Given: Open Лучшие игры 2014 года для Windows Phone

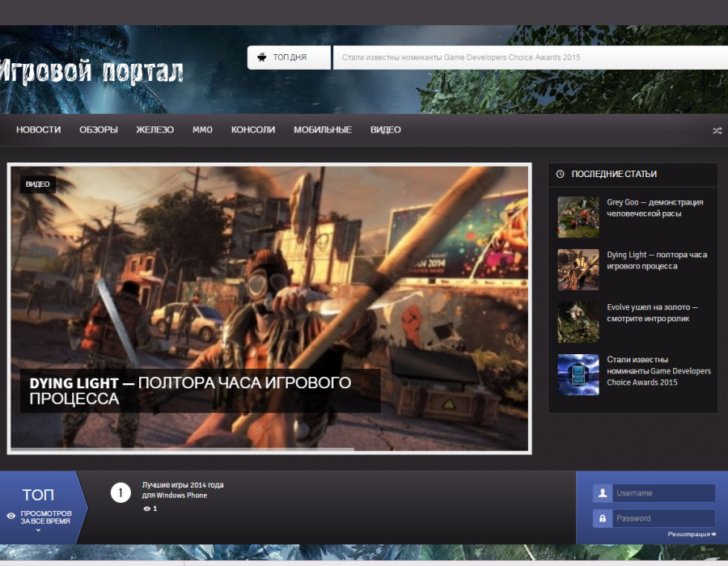Looking at the screenshot, I should [x=183, y=490].
